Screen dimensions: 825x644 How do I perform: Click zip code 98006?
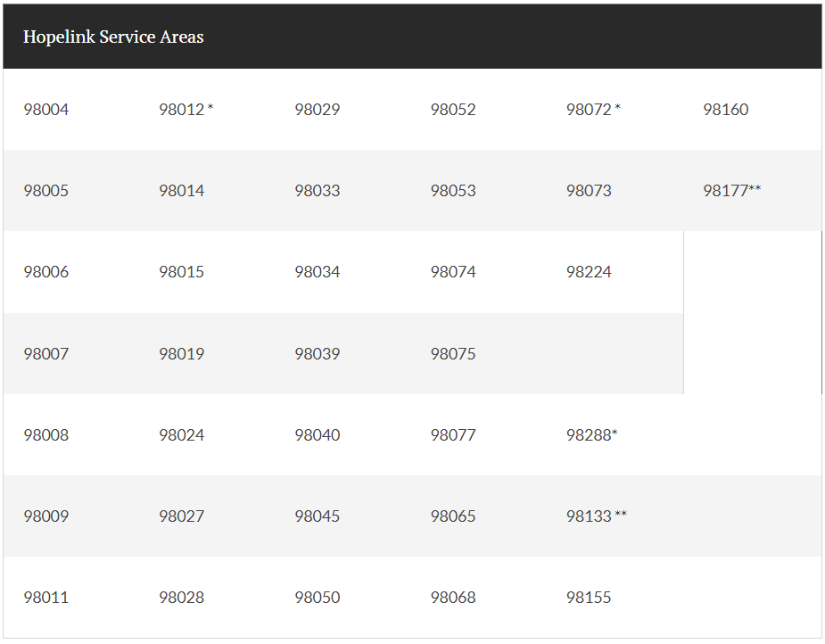(45, 272)
